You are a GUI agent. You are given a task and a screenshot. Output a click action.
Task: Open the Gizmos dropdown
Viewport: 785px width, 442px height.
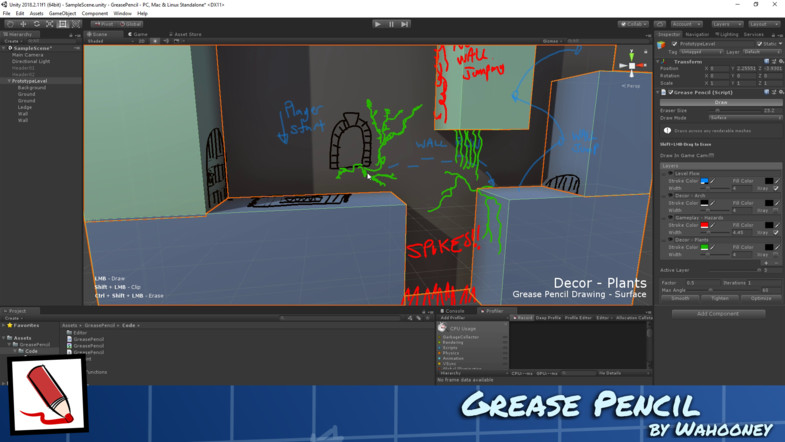pos(552,41)
